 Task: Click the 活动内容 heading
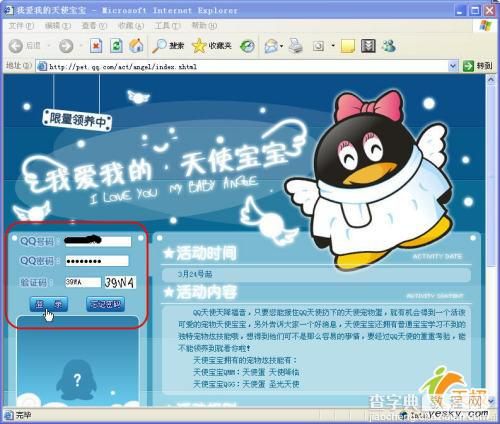tap(200, 292)
